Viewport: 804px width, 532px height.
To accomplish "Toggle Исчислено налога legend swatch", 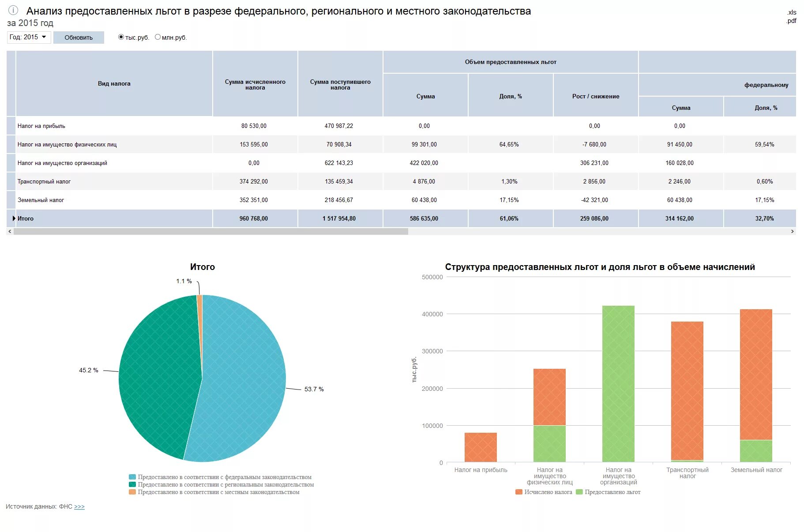I will click(519, 492).
